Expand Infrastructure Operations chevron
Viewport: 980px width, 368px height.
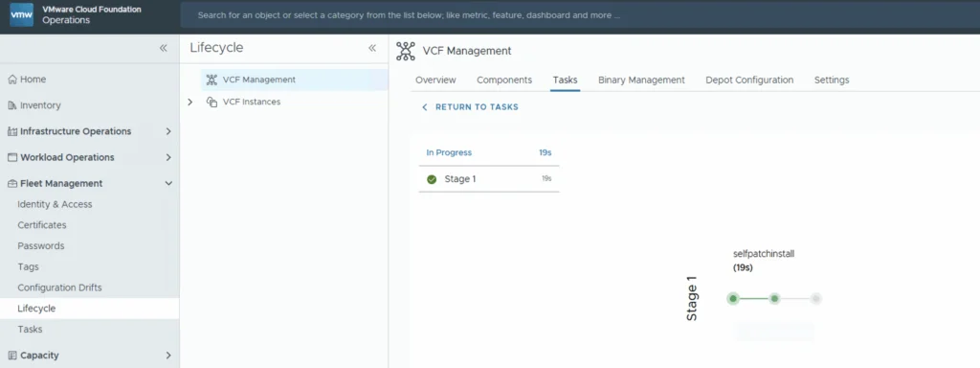(168, 131)
